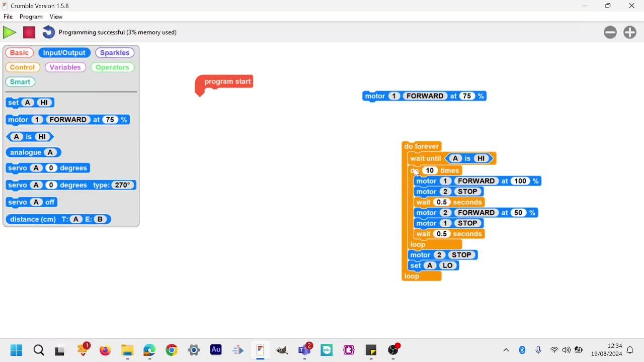Viewport: 644px width, 362px height.
Task: Toggle FORWARD direction on the standalone motor 1 block
Action: pyautogui.click(x=425, y=96)
